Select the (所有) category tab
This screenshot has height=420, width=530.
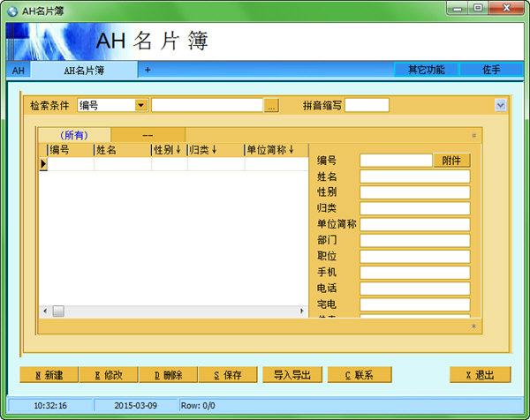click(x=74, y=135)
